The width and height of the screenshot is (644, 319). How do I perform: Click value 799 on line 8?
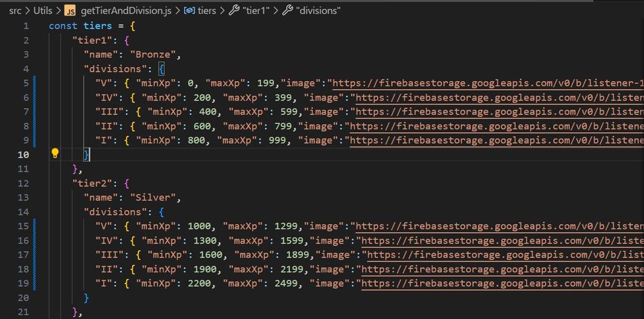coord(283,126)
